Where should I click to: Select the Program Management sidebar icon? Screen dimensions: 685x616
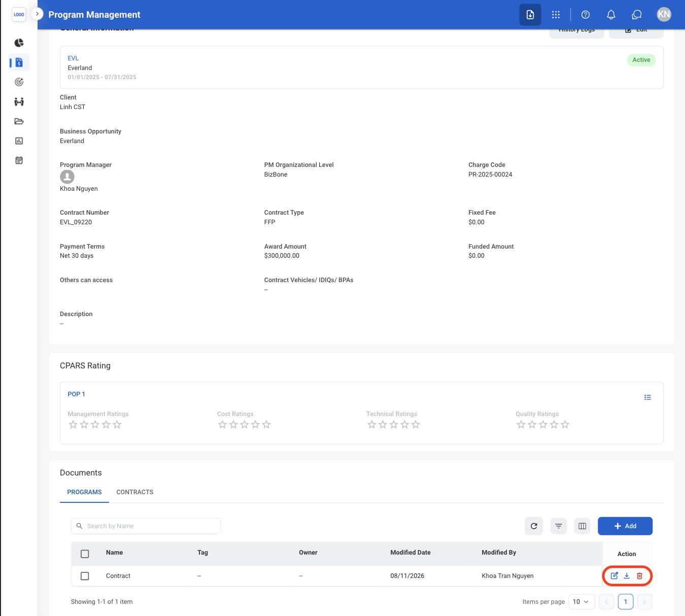(19, 62)
